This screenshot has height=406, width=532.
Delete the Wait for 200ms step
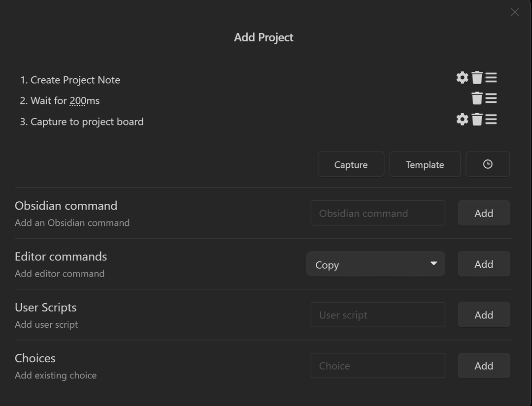coord(477,98)
